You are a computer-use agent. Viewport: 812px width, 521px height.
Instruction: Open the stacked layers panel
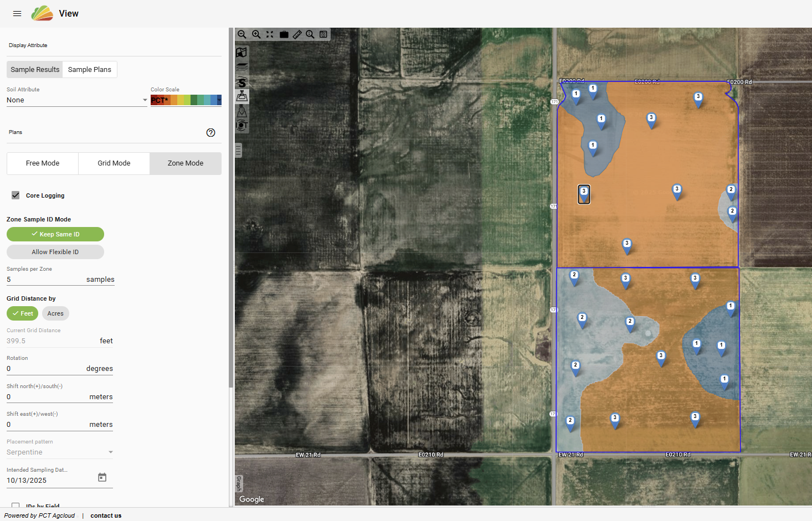point(241,67)
